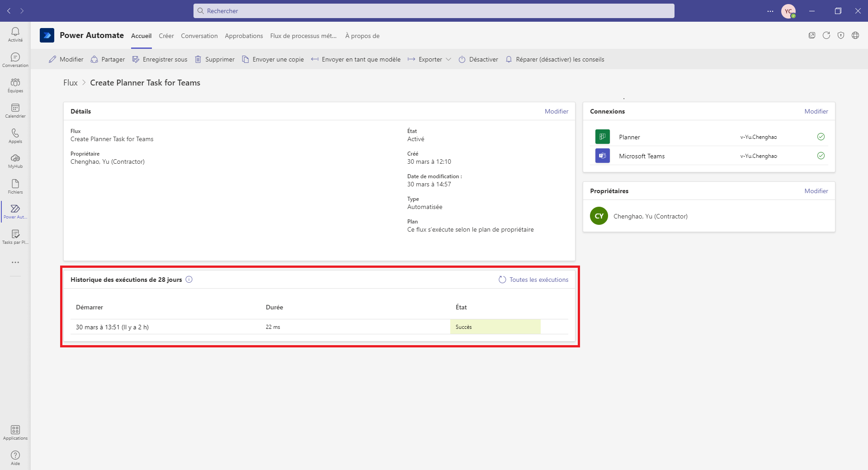
Task: Click the Planner connection icon
Action: tap(603, 137)
